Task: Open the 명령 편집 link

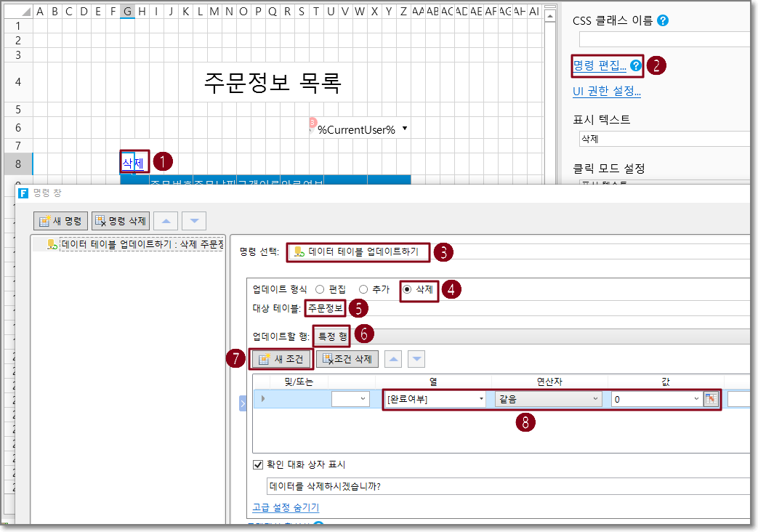Action: (600, 65)
